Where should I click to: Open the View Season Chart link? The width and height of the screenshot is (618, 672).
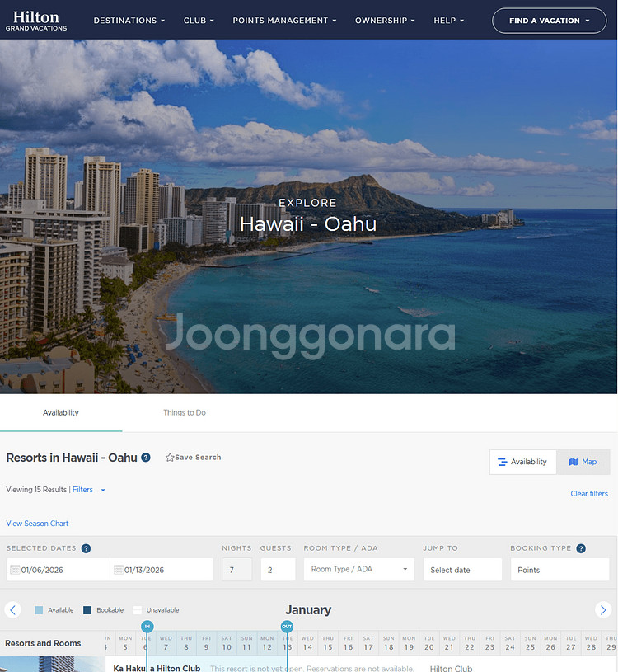coord(37,524)
